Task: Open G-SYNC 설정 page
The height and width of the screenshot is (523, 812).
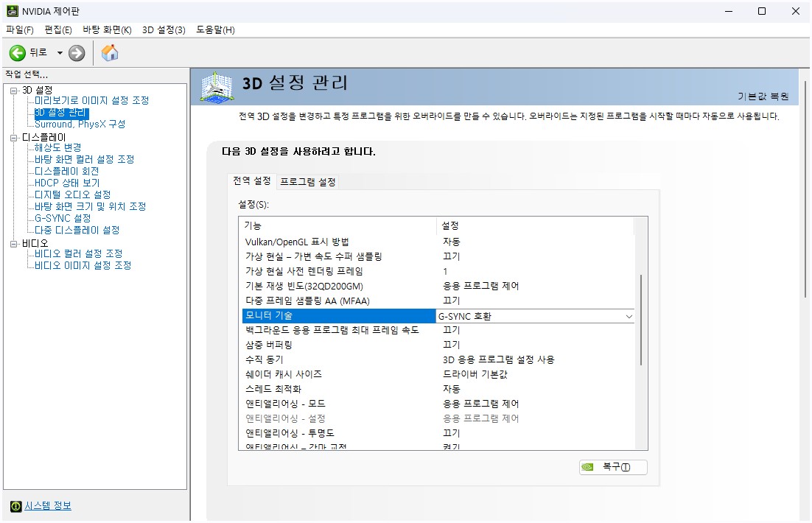Action: 63,219
